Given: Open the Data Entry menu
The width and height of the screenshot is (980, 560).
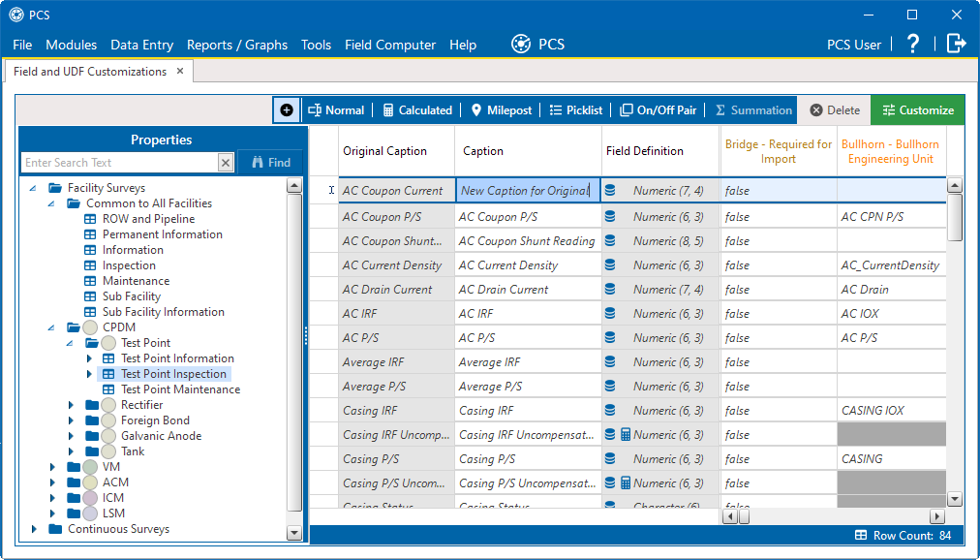Looking at the screenshot, I should coord(142,45).
